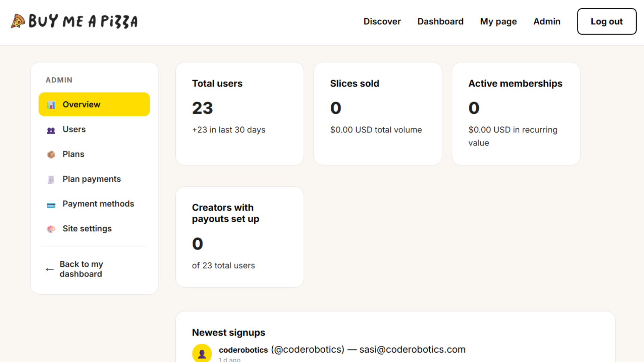Open the Overview admin section
644x362 pixels.
[94, 104]
